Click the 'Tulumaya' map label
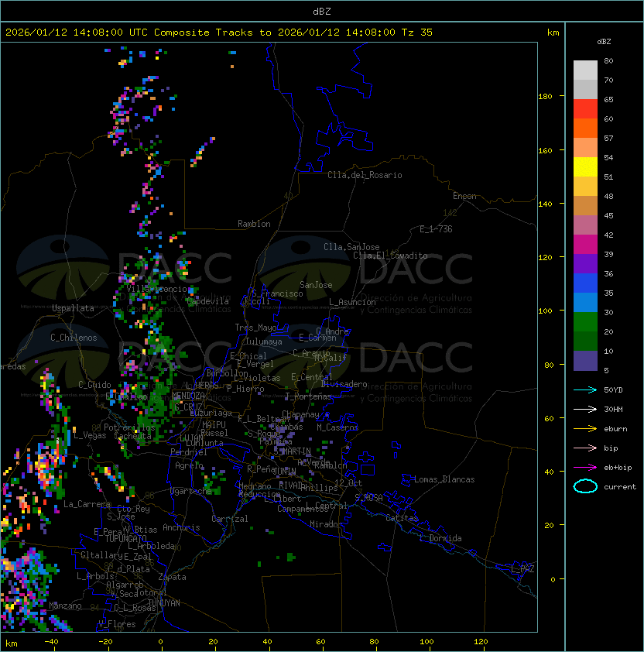This screenshot has height=652, width=644. pos(264,341)
